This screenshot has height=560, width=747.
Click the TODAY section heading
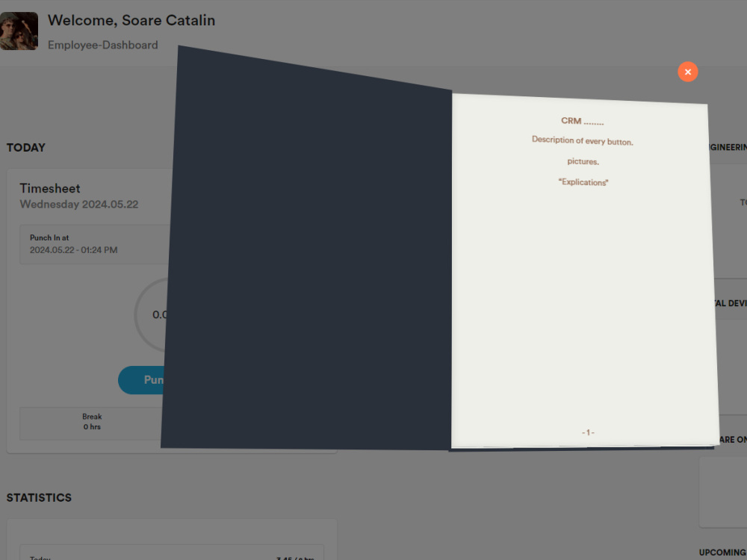click(x=25, y=148)
